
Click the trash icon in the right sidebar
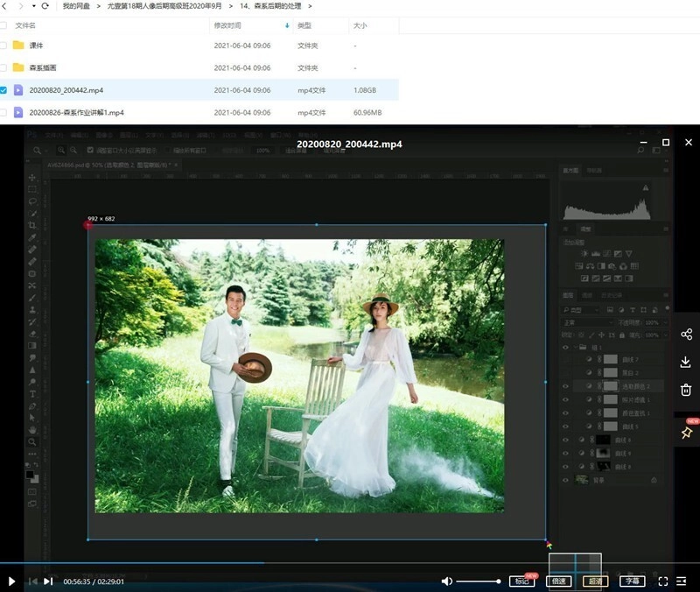(685, 389)
